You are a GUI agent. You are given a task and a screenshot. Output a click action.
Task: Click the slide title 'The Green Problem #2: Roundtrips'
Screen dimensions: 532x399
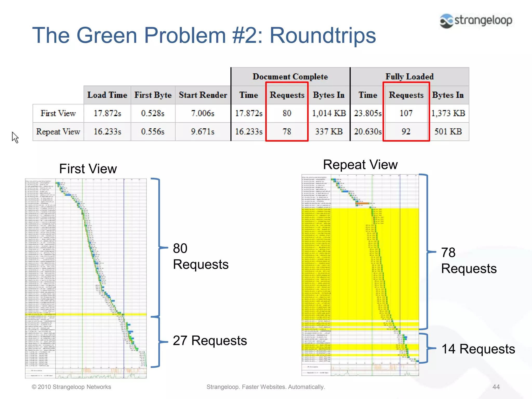pos(204,36)
